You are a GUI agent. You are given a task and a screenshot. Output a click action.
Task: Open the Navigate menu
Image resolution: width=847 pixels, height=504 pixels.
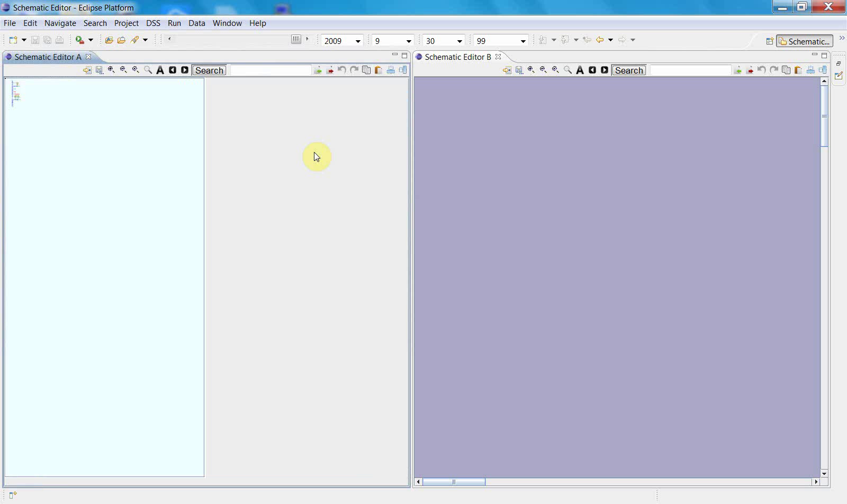(60, 23)
